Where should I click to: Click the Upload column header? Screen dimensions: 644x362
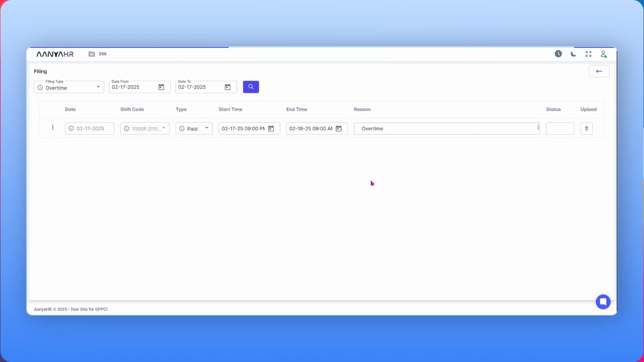point(589,109)
